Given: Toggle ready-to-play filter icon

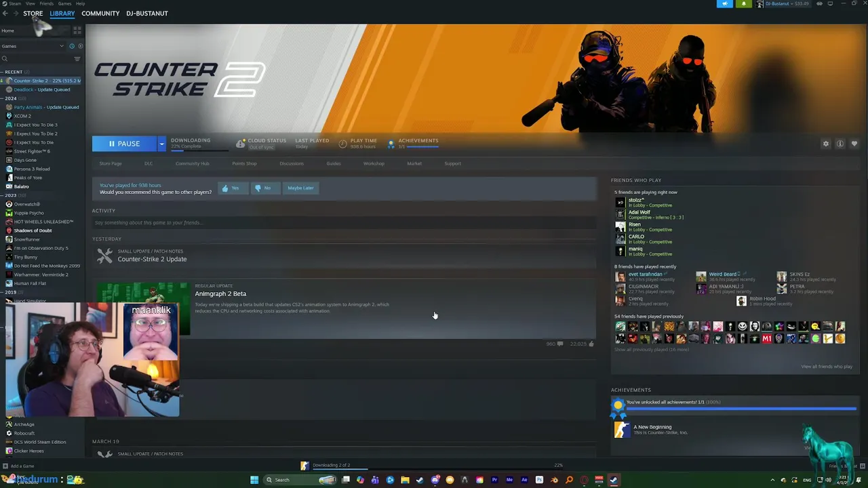Looking at the screenshot, I should [80, 46].
